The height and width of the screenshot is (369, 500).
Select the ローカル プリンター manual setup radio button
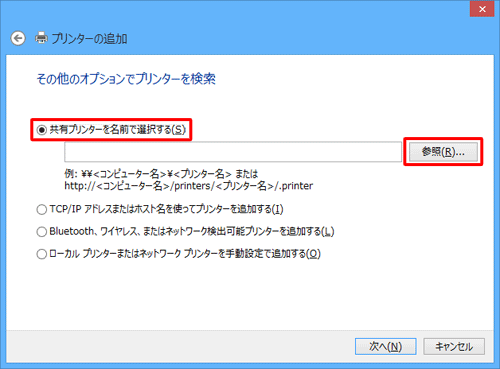41,254
